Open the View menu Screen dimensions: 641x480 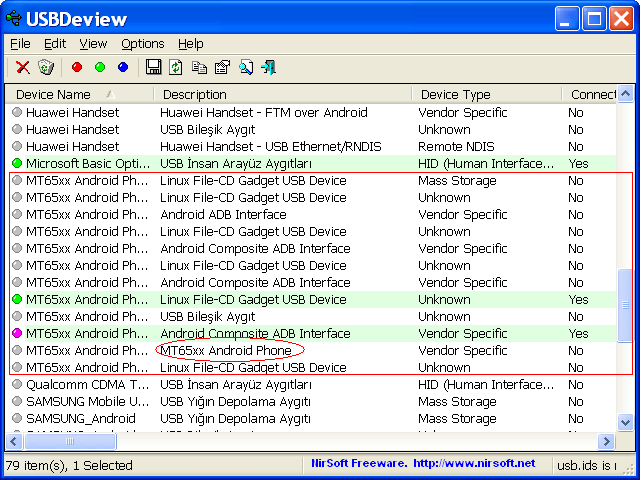click(93, 44)
